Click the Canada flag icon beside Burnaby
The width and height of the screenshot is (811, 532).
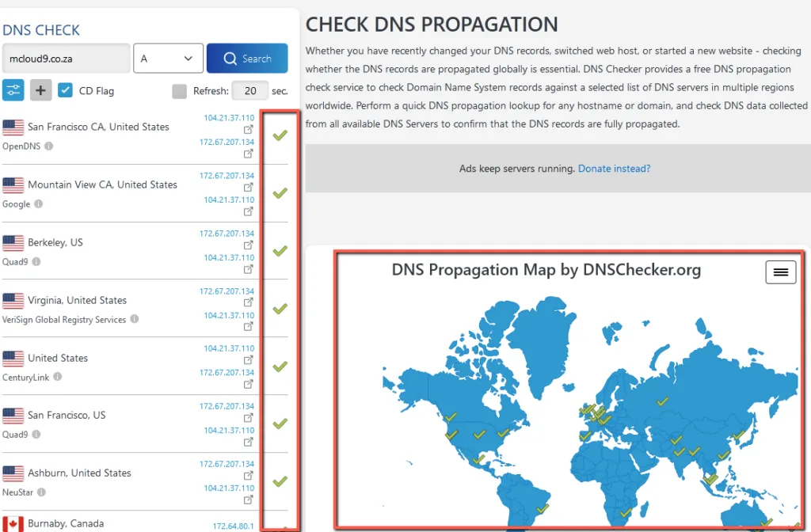pyautogui.click(x=13, y=524)
